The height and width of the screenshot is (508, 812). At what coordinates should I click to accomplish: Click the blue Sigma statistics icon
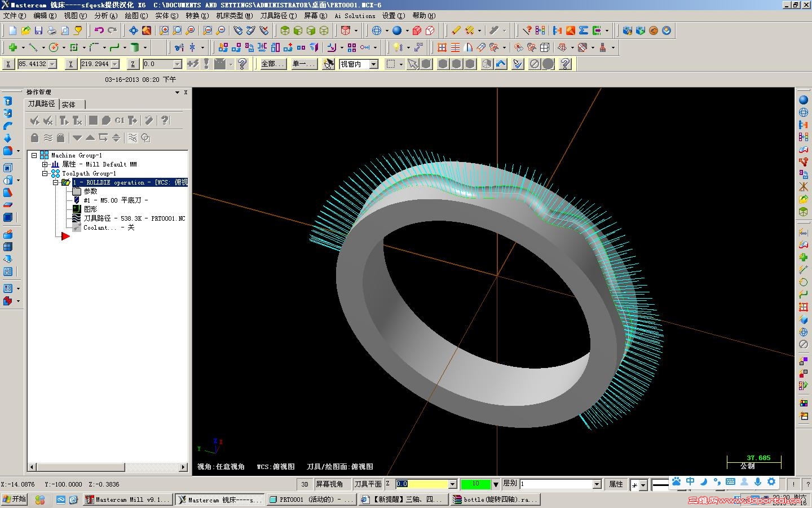tap(584, 30)
